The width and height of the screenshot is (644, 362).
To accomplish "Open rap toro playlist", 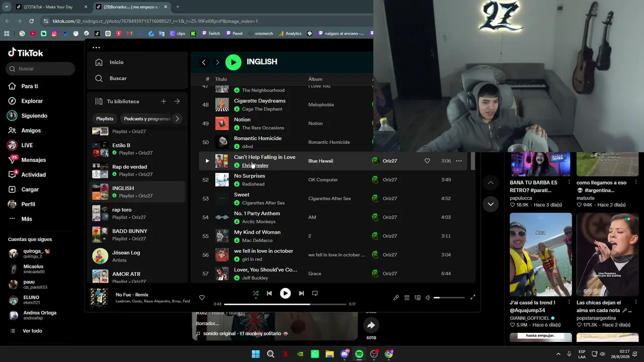I will tap(138, 213).
